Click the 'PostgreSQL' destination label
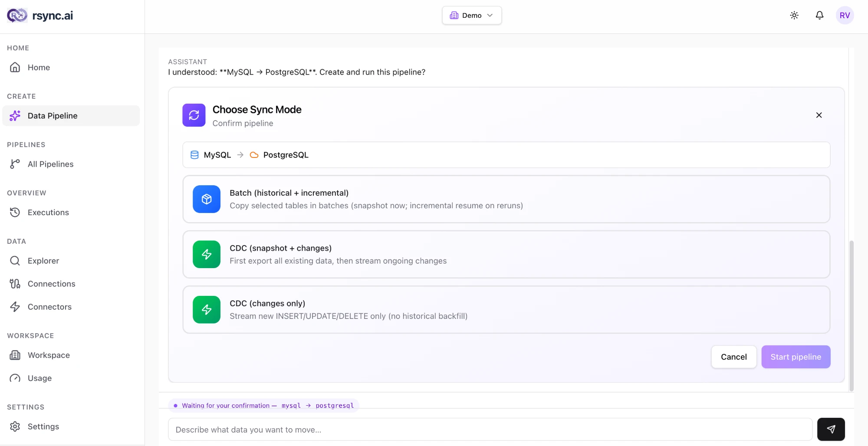868x446 pixels. click(x=286, y=155)
